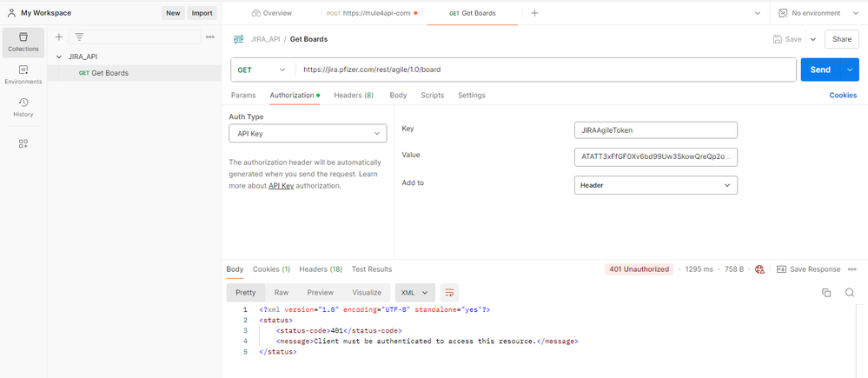Click the collections search field
This screenshot has height=378, width=868.
point(135,37)
